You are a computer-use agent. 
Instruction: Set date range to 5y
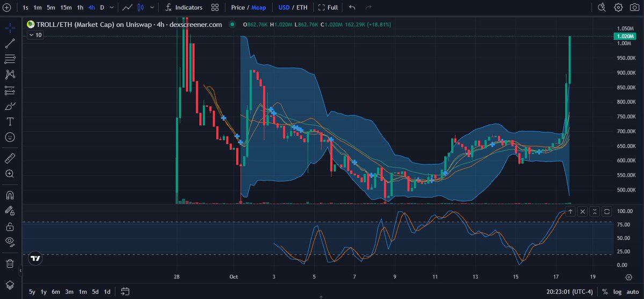coord(32,291)
